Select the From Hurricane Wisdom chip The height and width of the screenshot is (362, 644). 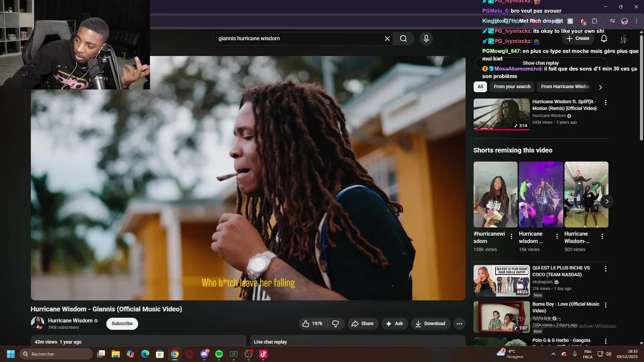[x=565, y=86]
